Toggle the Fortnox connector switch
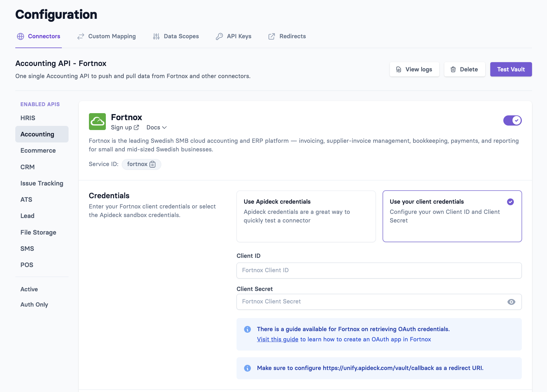Viewport: 547px width, 392px height. coord(512,120)
